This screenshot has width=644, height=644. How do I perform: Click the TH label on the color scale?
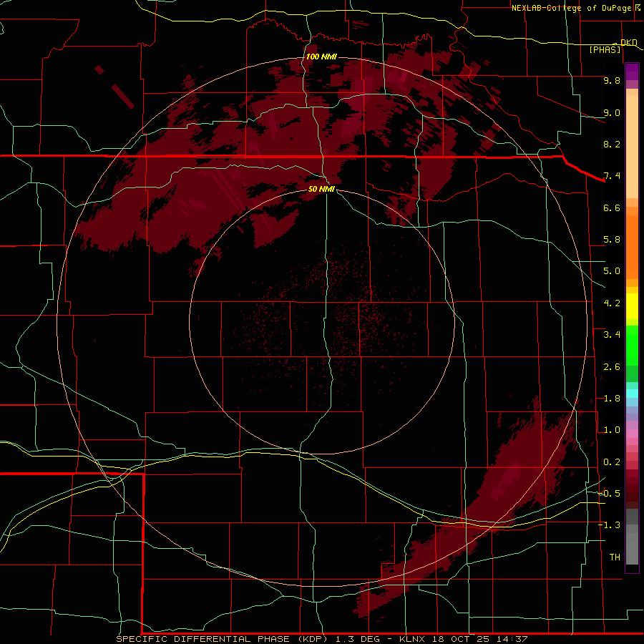[615, 557]
